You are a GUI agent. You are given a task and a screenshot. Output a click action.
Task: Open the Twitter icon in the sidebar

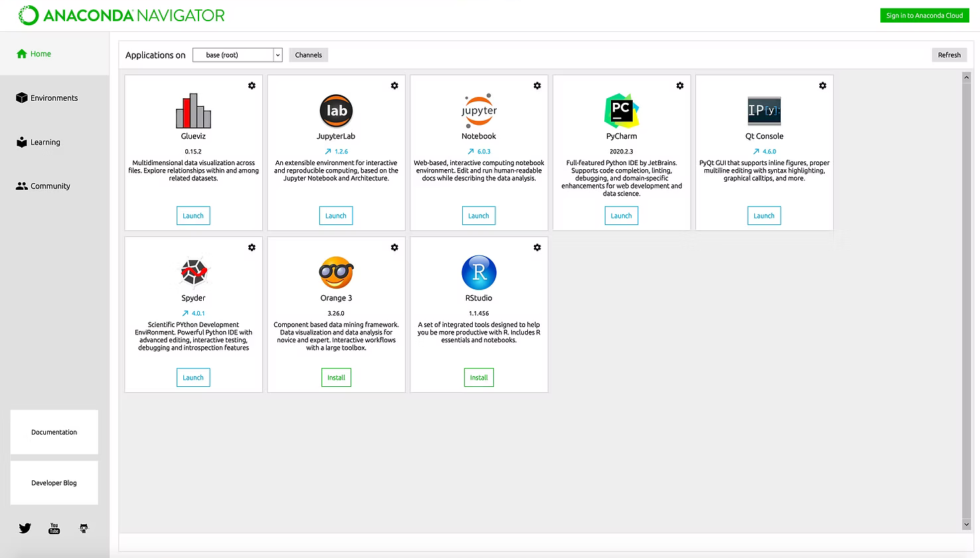(x=25, y=528)
